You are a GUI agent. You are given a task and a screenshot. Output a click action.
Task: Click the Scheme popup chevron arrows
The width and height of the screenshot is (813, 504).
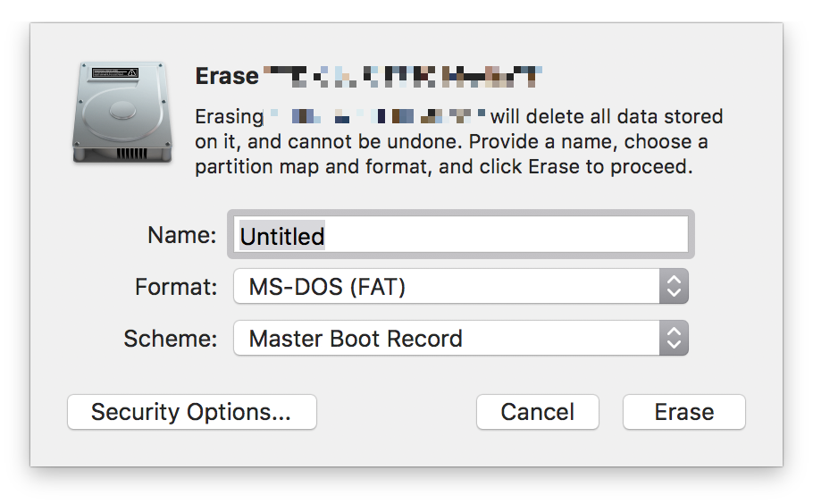(x=674, y=339)
